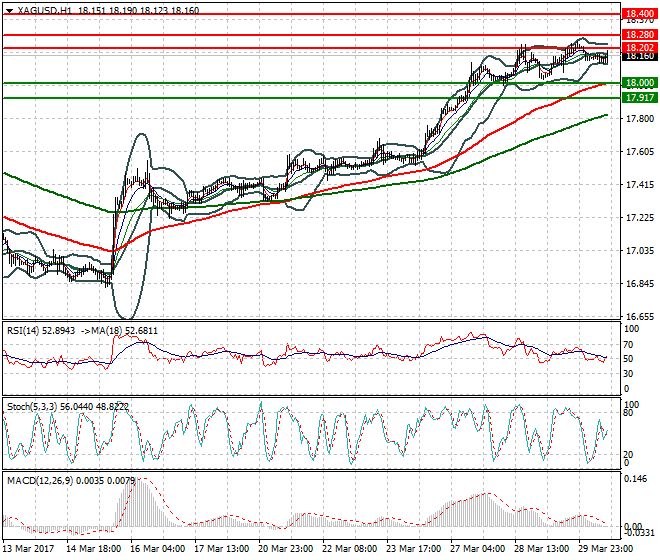This screenshot has width=660, height=560.
Task: Click the 18.280 red price label
Action: tap(640, 35)
